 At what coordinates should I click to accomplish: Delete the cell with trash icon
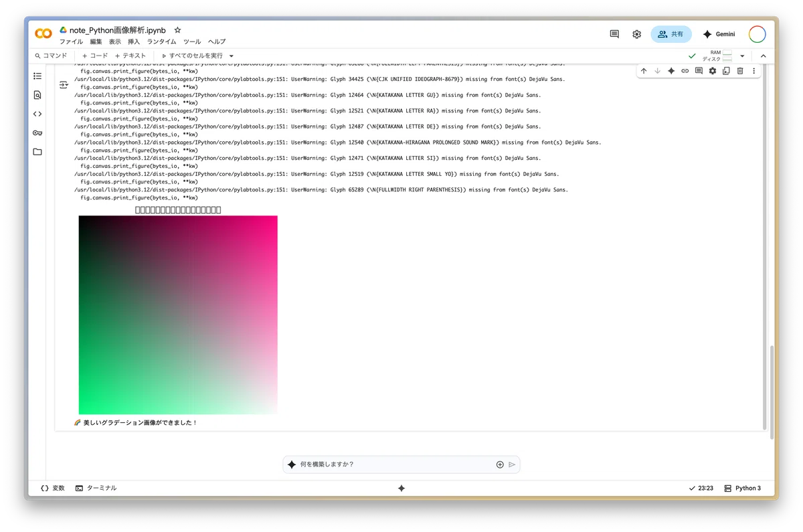(740, 71)
